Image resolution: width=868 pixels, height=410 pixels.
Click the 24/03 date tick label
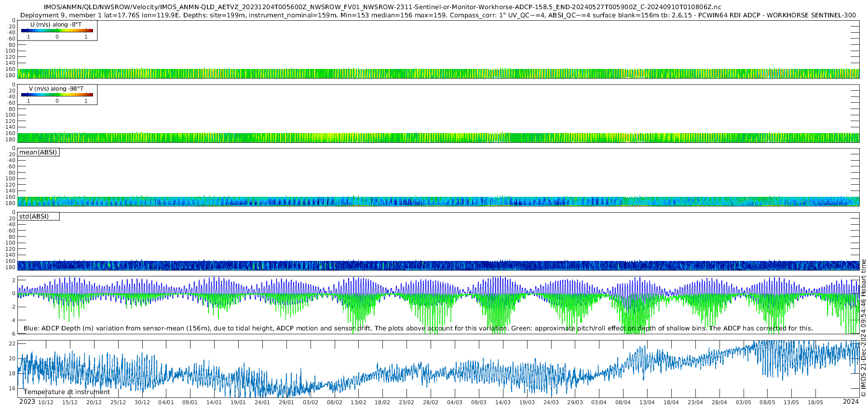tap(551, 402)
